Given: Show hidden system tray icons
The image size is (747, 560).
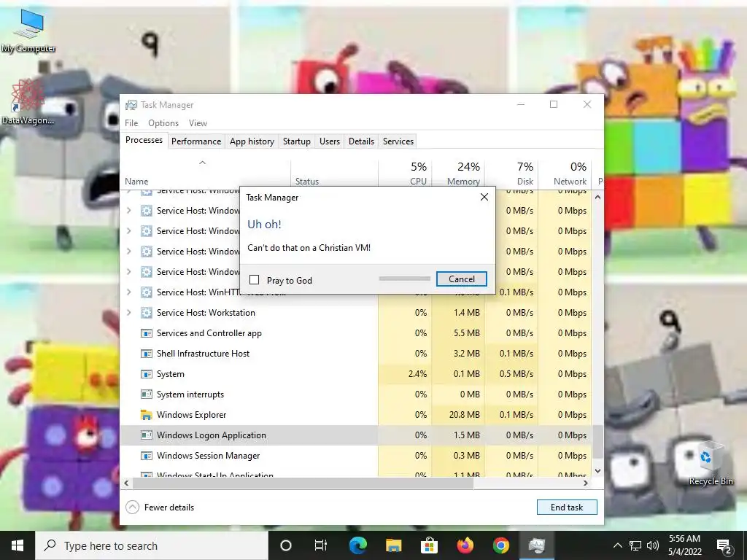Looking at the screenshot, I should [x=617, y=545].
